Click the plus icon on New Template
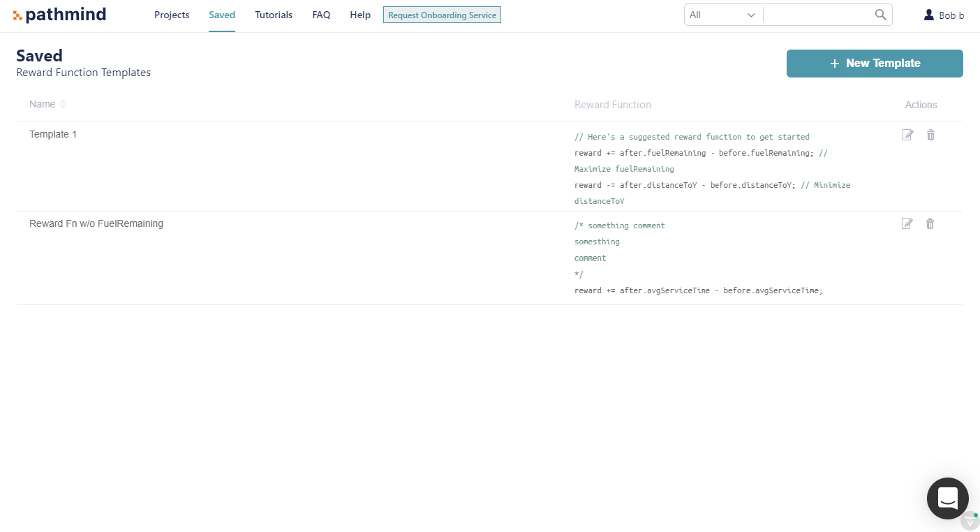The width and height of the screenshot is (980, 532). coord(834,64)
